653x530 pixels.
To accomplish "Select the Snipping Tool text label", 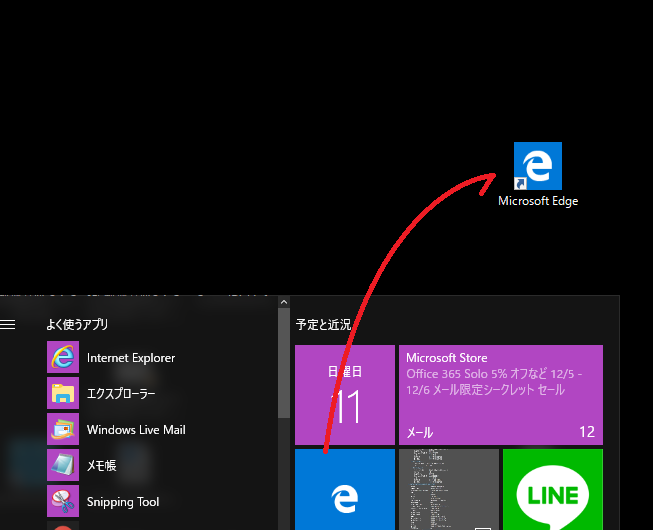I will pyautogui.click(x=123, y=502).
